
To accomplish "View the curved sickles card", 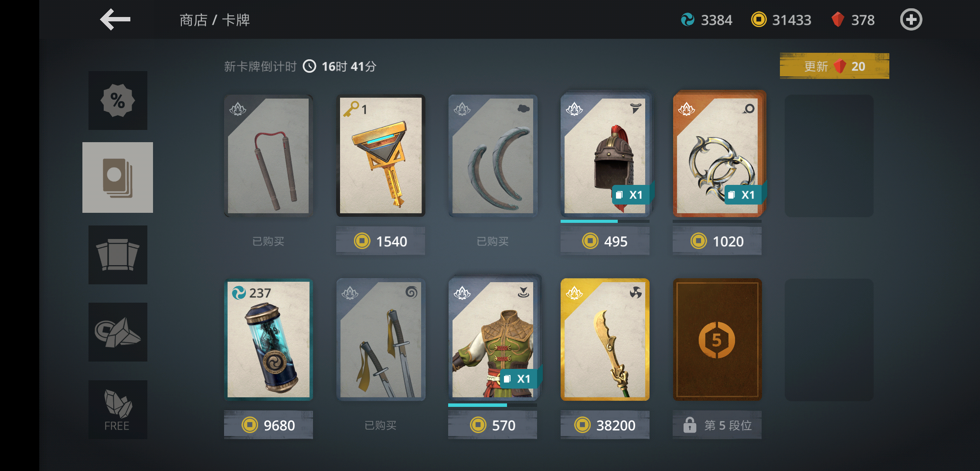I will (493, 156).
